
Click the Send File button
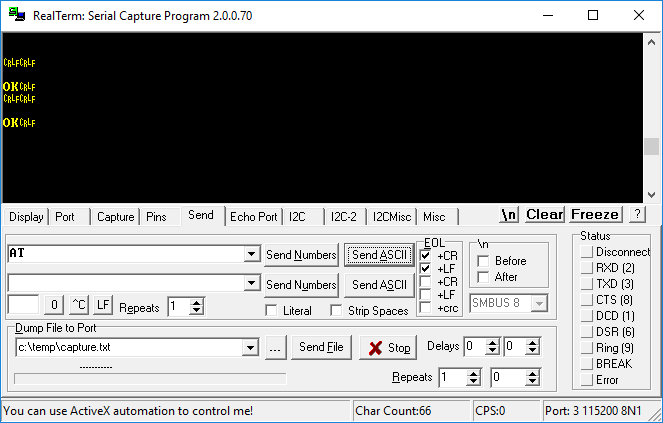click(x=321, y=348)
